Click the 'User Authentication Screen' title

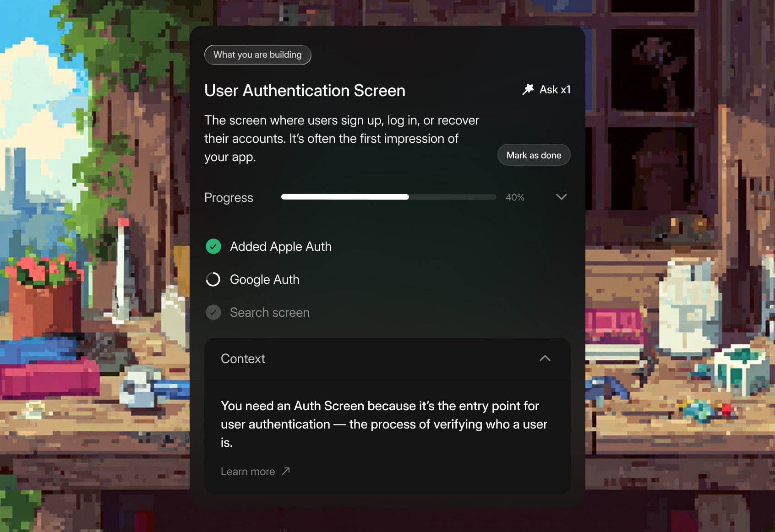pos(305,91)
